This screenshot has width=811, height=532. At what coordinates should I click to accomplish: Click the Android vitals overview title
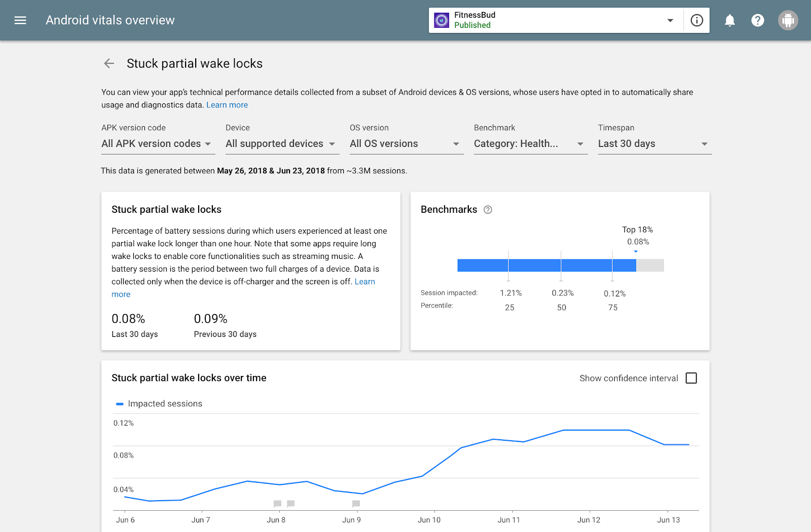(110, 20)
